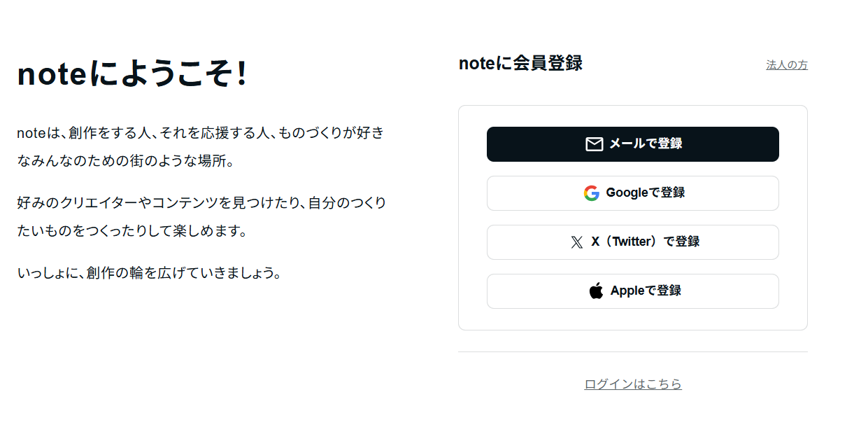Viewport: 868px width, 432px height.
Task: Click the メールで登録 text label
Action: click(x=646, y=144)
